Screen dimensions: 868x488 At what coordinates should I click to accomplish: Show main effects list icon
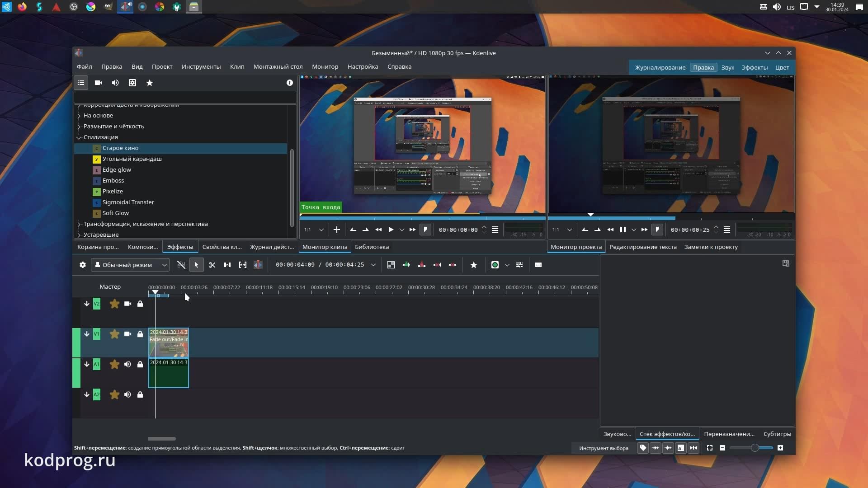[81, 83]
